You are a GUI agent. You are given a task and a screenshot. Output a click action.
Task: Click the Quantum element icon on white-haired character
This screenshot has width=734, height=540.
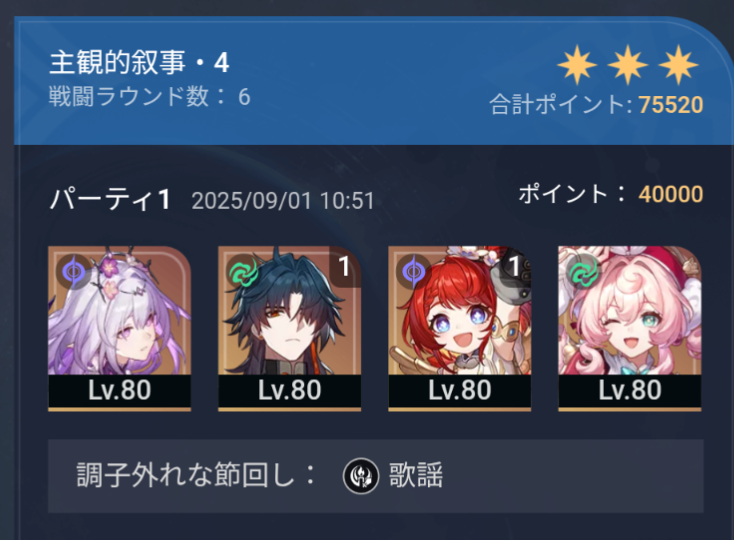coord(73,271)
